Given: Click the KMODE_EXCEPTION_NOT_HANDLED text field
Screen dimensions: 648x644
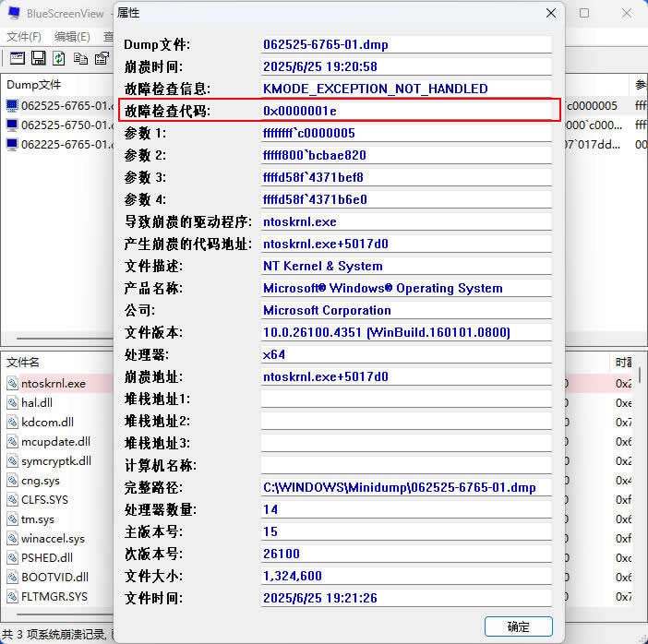Looking at the screenshot, I should (406, 89).
